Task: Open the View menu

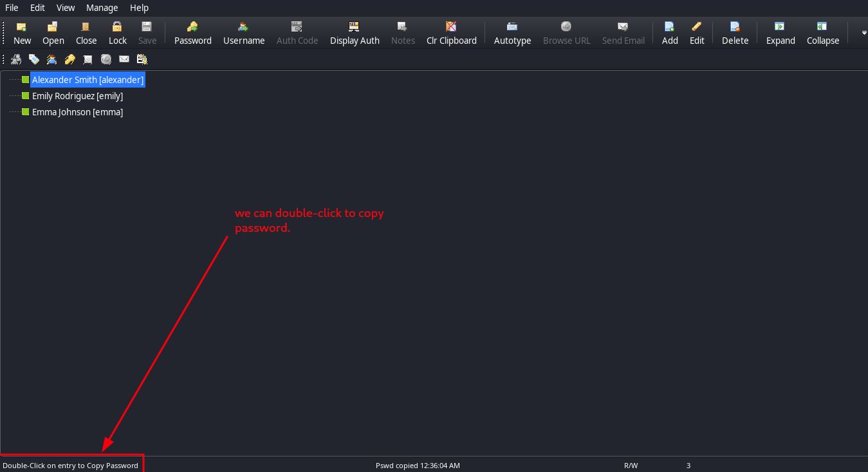Action: (x=66, y=8)
